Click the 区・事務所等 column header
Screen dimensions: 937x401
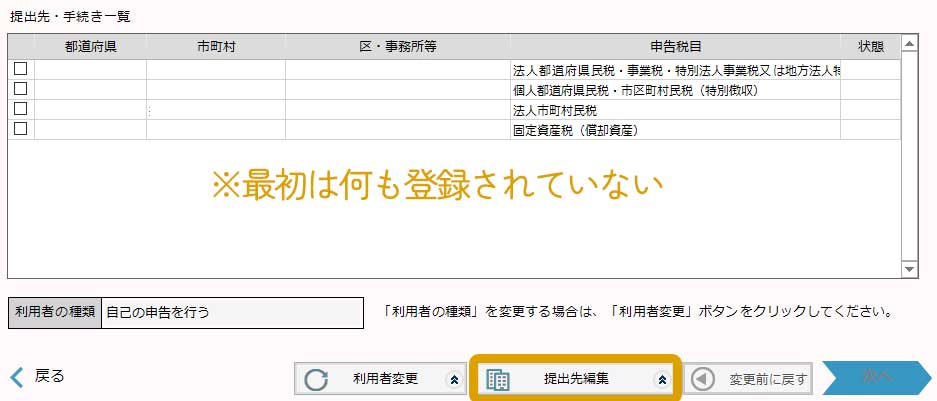pyautogui.click(x=397, y=47)
